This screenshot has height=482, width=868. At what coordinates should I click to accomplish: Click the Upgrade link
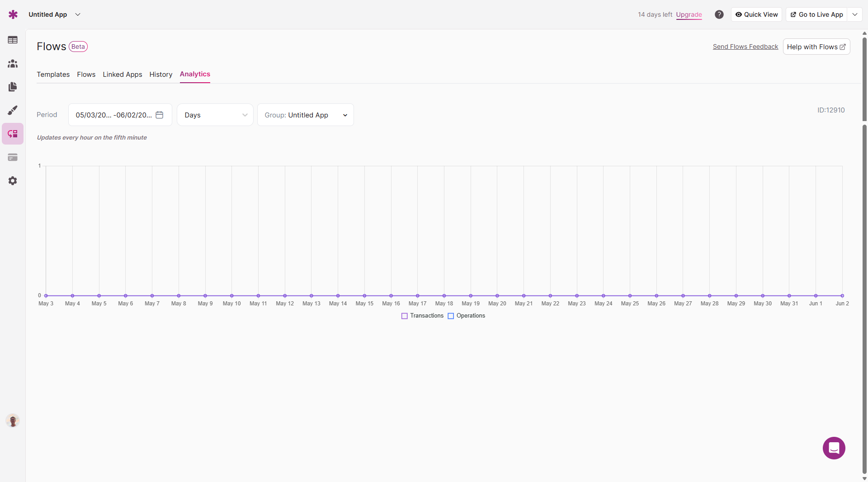coord(689,14)
